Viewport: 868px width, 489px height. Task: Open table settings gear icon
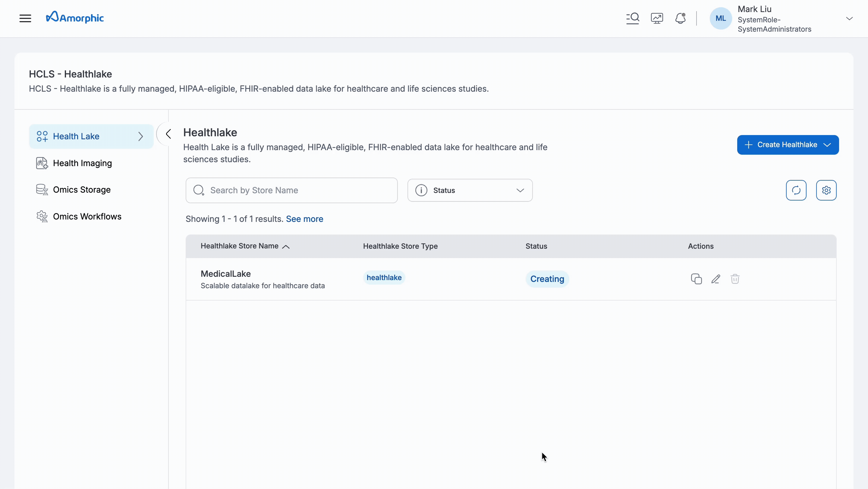826,191
